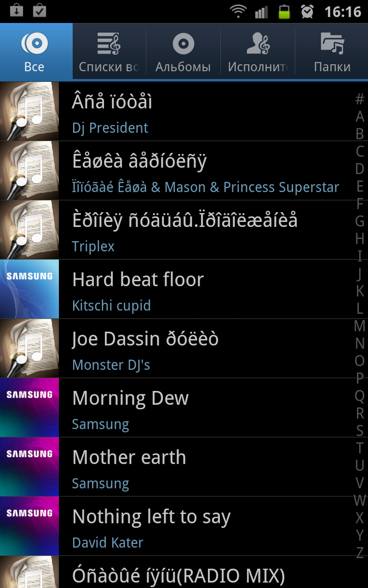Open the Списки playlists tab icon
The image size is (368, 588).
109,43
